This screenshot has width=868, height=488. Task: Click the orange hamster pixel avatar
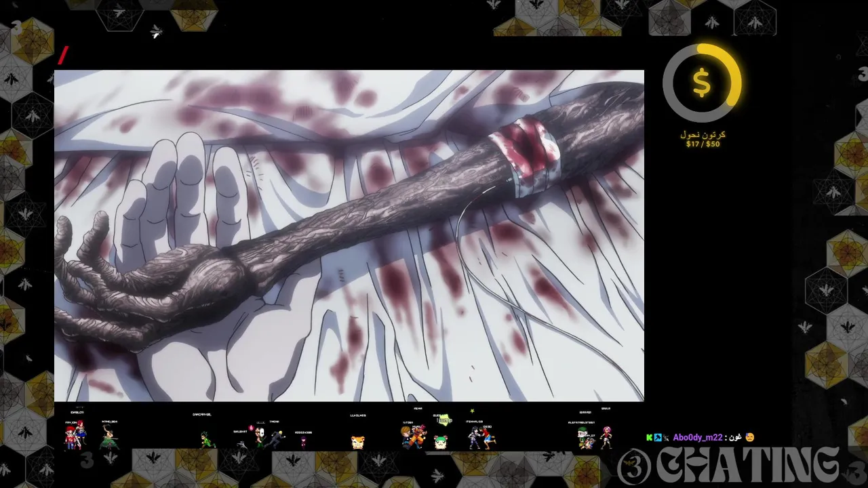(358, 442)
